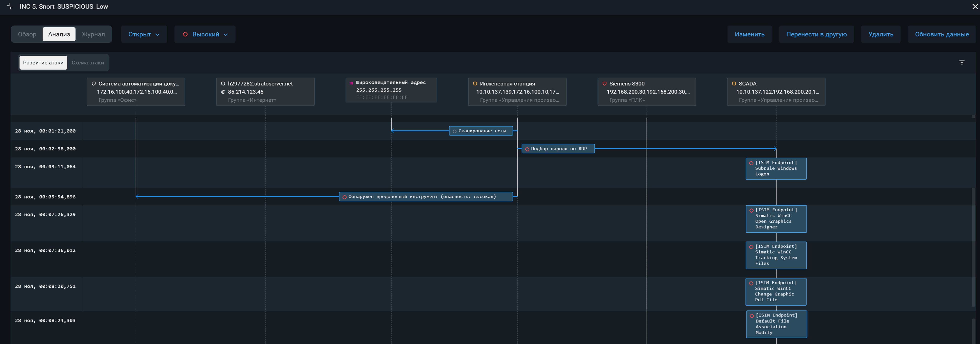The height and width of the screenshot is (344, 980).
Task: Open the timeline filter icon
Action: coord(962,62)
